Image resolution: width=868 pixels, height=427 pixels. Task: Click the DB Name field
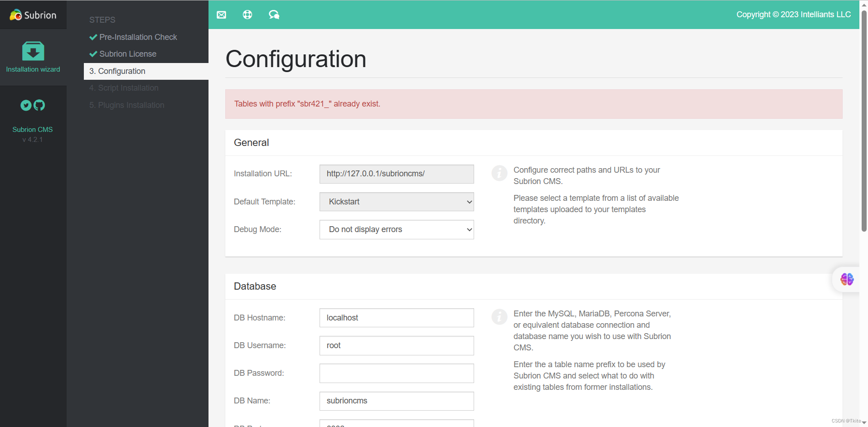click(x=397, y=401)
